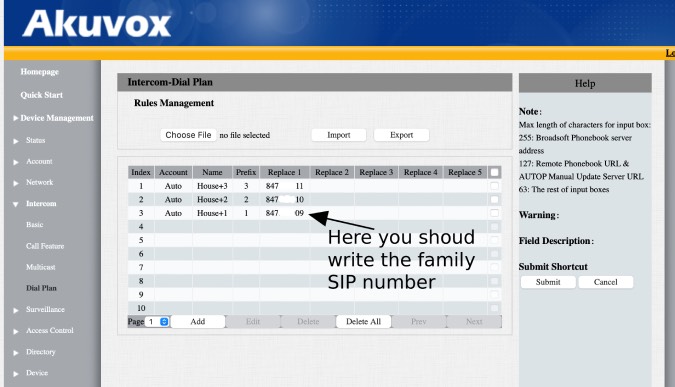This screenshot has width=675, height=387.
Task: Expand the Account sidebar section
Action: 39,161
